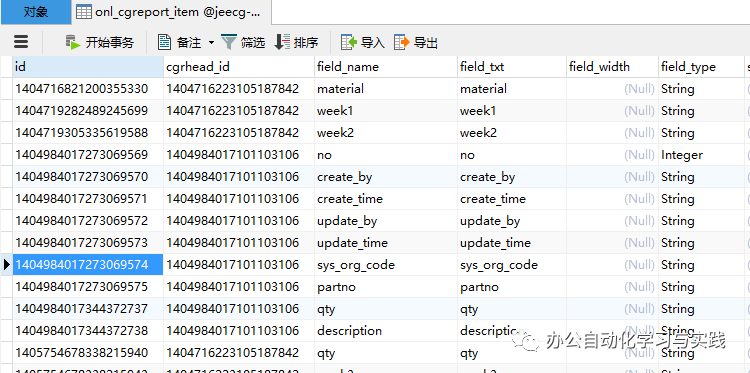This screenshot has width=750, height=373.
Task: Click field_name cell 'create_by'
Action: [386, 177]
